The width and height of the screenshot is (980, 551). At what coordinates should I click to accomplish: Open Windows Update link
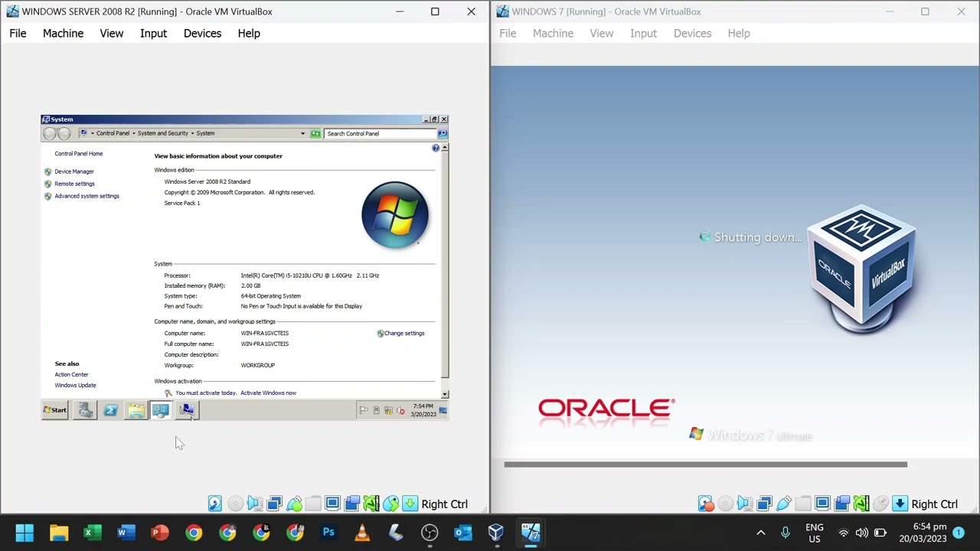coord(75,386)
